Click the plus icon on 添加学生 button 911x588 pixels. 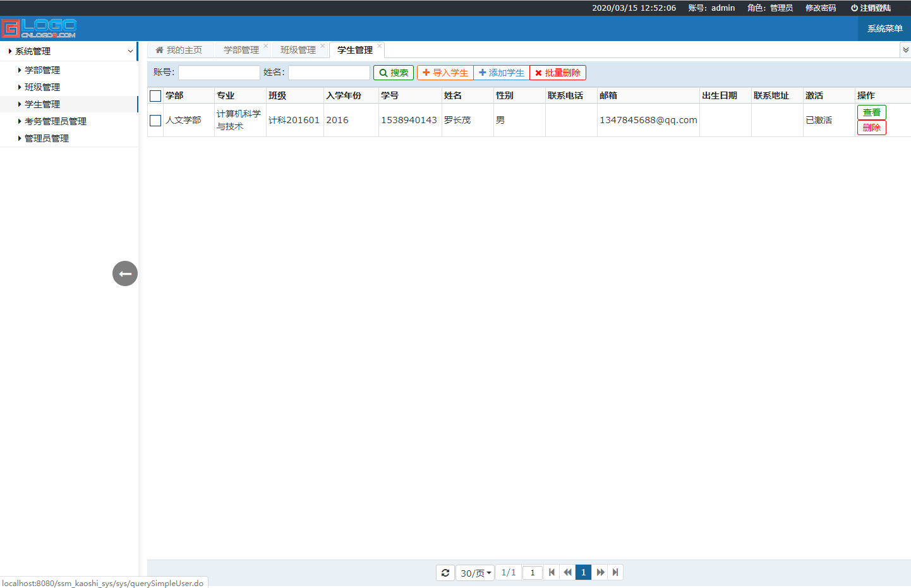coord(481,73)
